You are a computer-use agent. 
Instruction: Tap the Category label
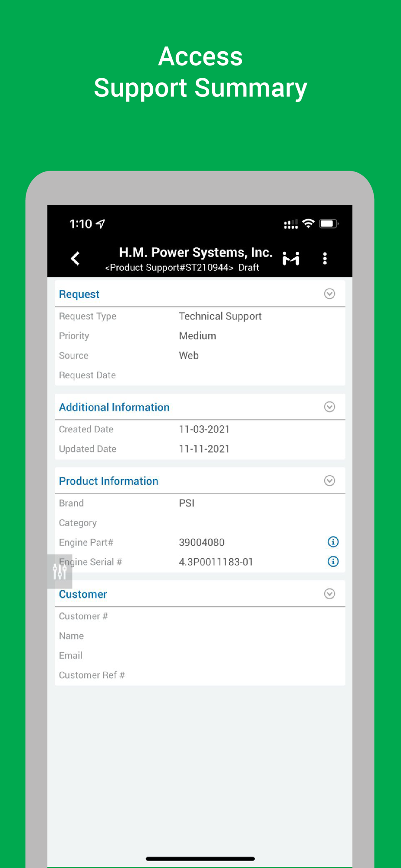click(x=78, y=523)
